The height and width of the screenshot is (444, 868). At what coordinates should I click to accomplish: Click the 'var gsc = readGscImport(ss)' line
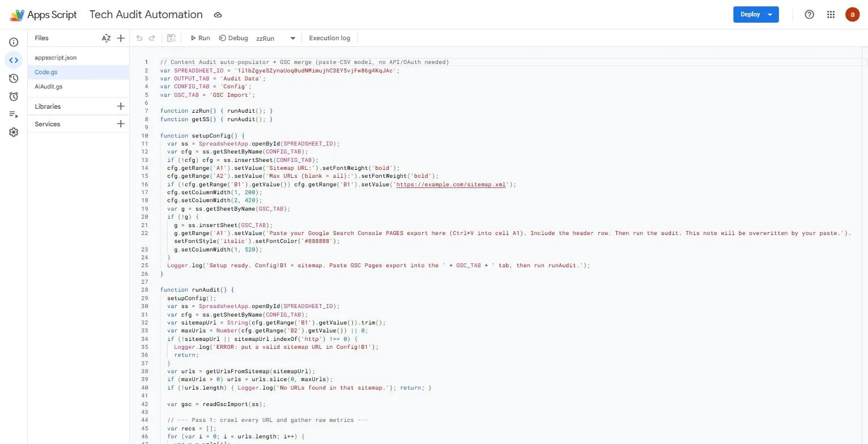click(216, 404)
